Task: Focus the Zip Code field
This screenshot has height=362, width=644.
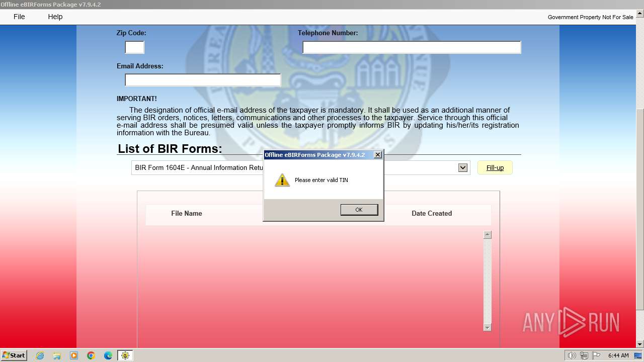Action: [x=134, y=47]
